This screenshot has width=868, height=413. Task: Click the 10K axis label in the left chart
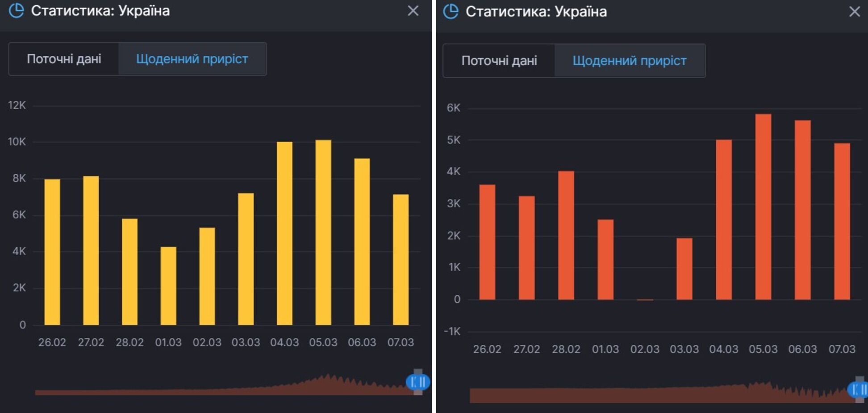click(x=17, y=142)
